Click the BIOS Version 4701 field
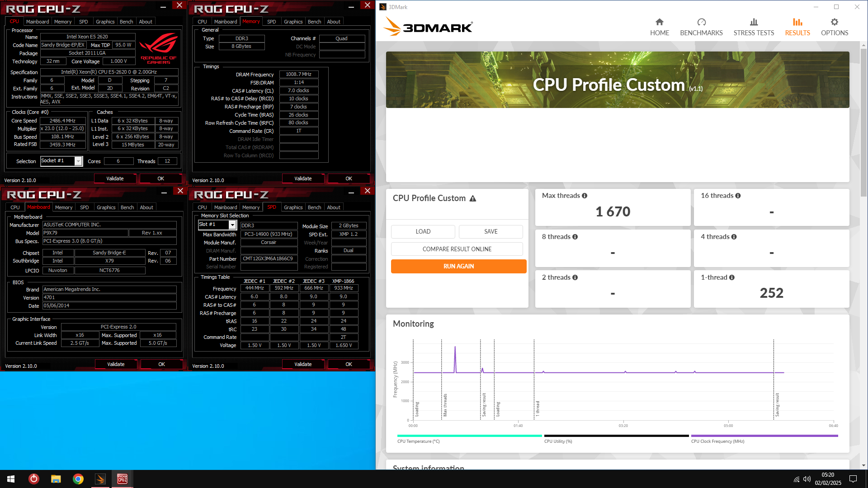 [x=109, y=297]
